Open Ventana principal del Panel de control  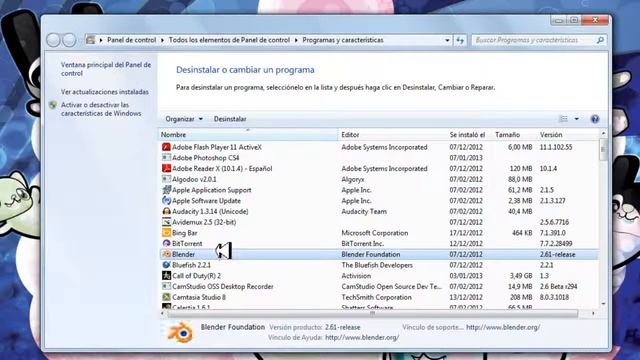click(x=106, y=69)
